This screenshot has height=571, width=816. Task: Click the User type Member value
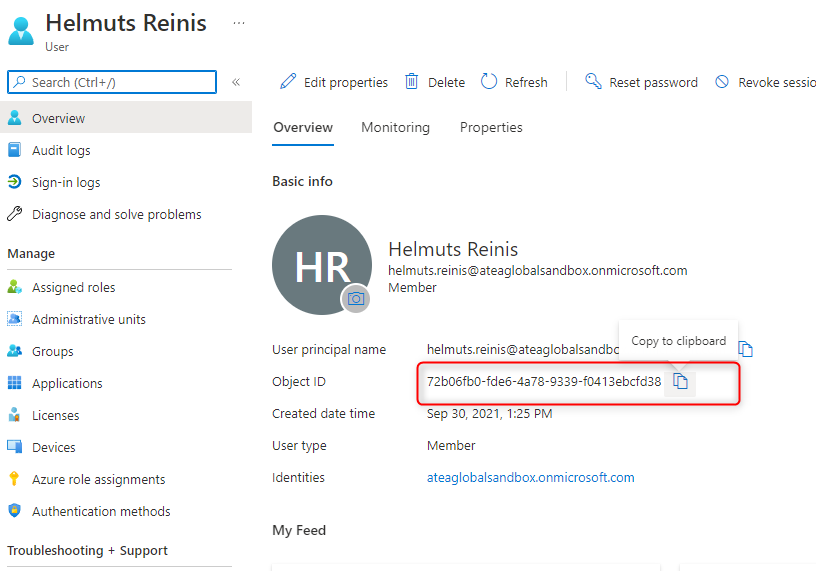(451, 446)
